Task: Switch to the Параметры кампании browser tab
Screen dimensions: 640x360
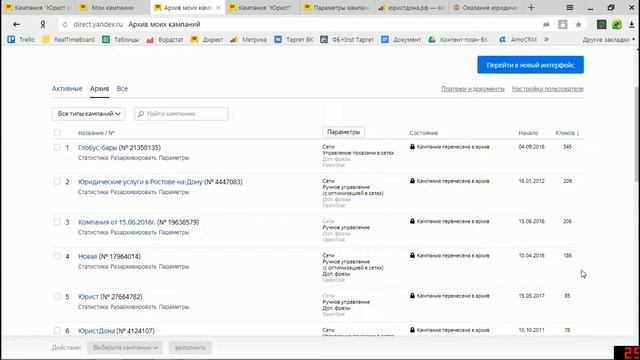Action: click(x=337, y=7)
